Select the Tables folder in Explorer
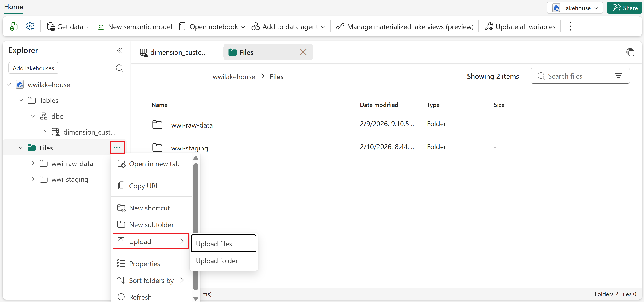 (x=49, y=100)
